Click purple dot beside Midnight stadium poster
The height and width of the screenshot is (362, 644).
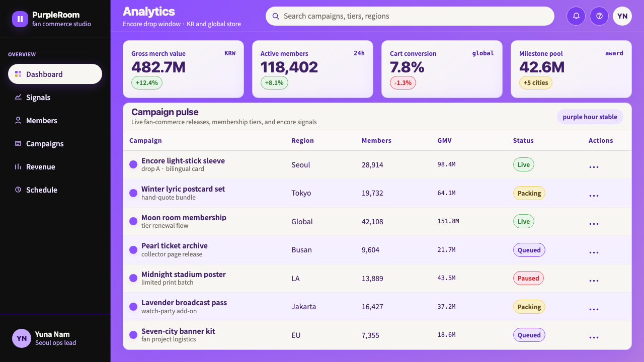click(x=133, y=278)
